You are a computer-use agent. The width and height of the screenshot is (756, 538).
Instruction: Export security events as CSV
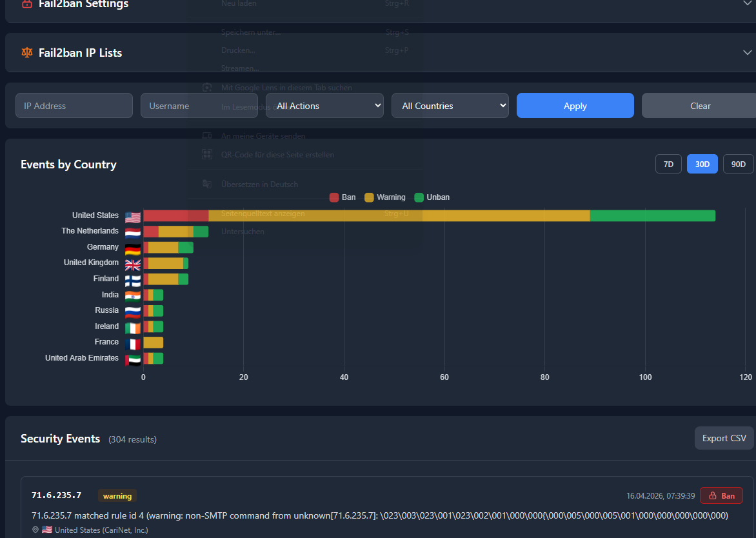coord(724,438)
